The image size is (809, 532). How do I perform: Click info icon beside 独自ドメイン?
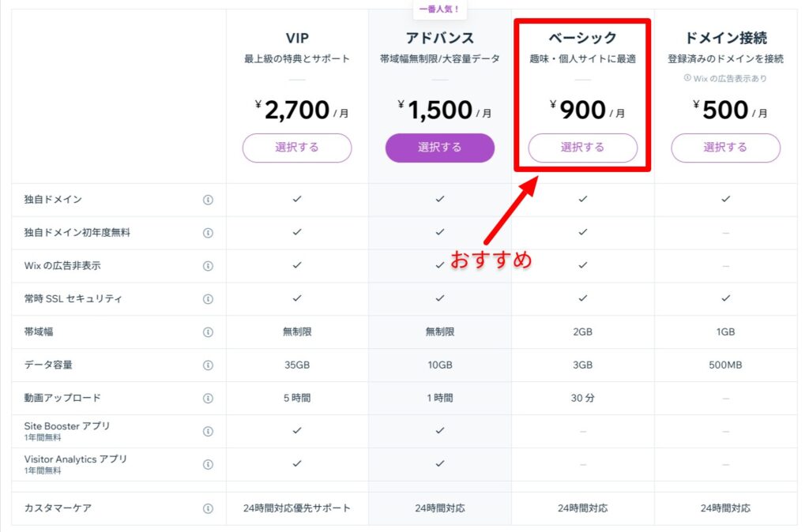[x=208, y=200]
